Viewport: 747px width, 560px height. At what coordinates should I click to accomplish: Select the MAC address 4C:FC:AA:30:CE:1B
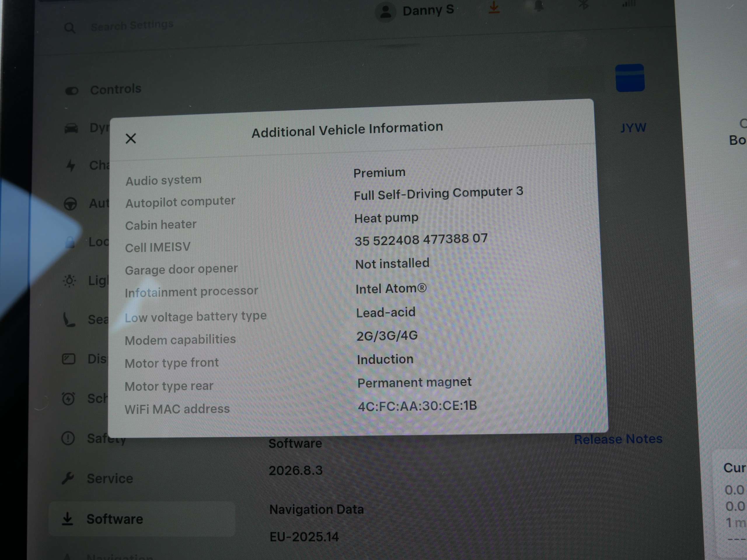point(417,406)
